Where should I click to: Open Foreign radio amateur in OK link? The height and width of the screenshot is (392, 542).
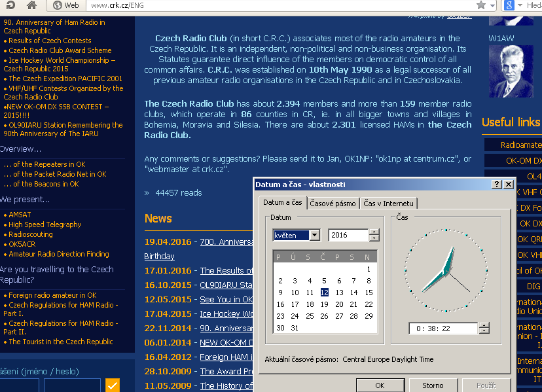point(52,295)
